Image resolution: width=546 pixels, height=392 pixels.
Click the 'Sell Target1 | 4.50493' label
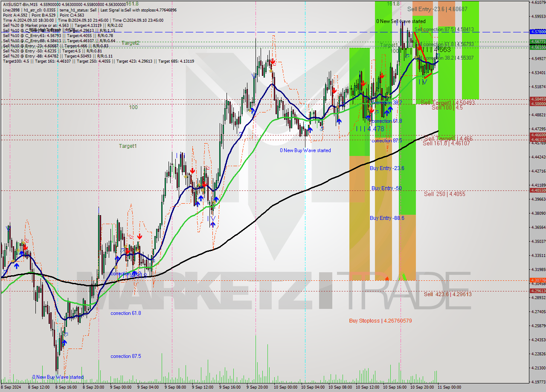pos(447,103)
